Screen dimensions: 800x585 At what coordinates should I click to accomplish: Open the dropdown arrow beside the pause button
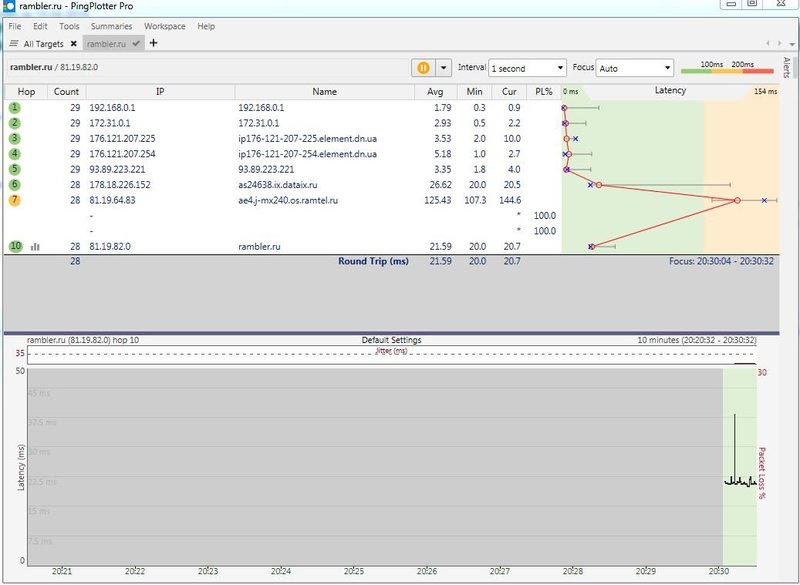point(443,68)
